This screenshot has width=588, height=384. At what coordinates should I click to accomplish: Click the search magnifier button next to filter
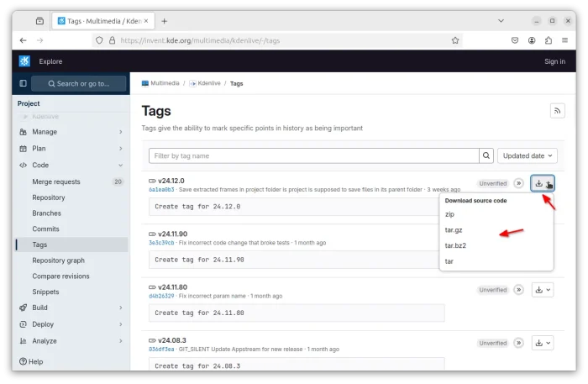(486, 155)
